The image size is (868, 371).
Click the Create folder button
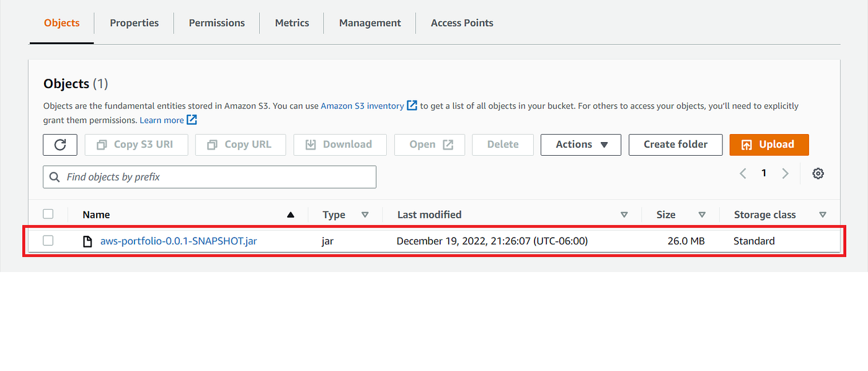coord(676,145)
